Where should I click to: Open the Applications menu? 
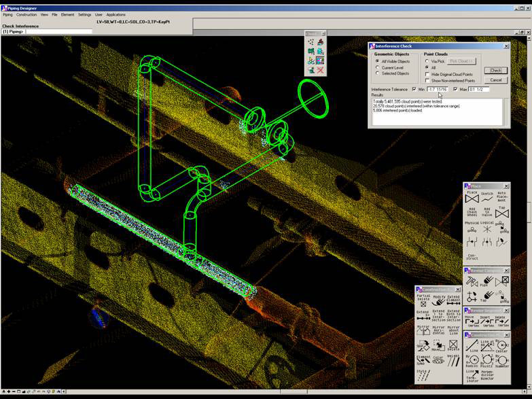tap(116, 14)
